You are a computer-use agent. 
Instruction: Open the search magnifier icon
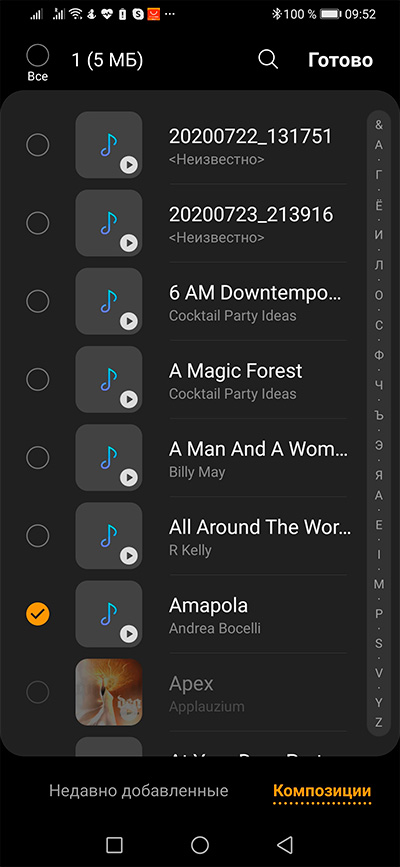[268, 60]
